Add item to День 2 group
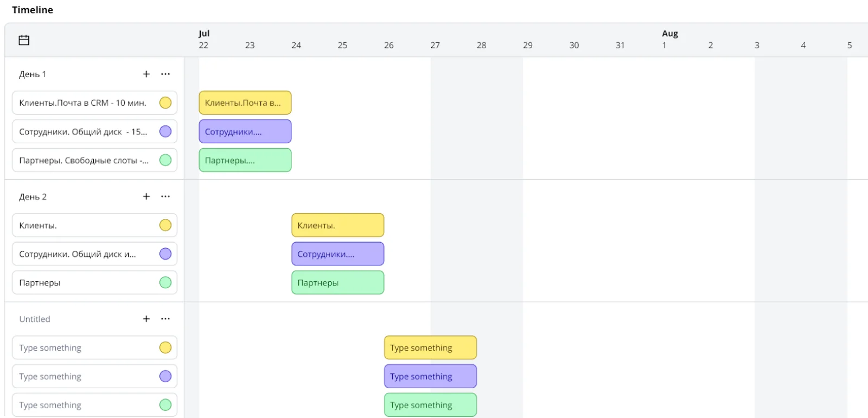Screen dimensions: 868x418 (146, 197)
